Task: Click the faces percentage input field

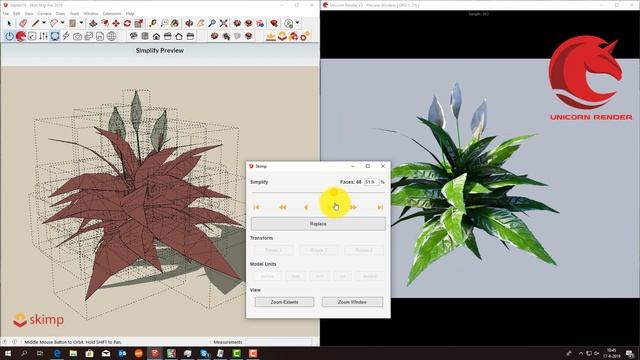Action: 371,182
